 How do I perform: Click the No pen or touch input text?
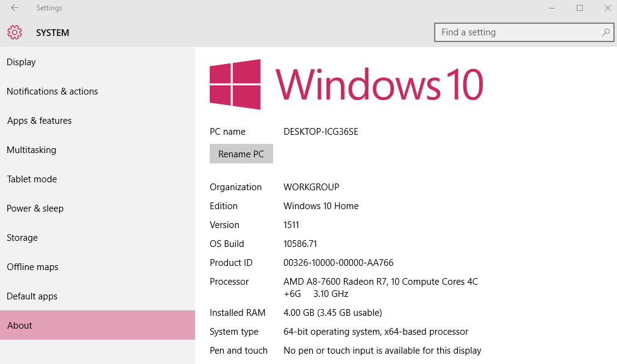click(x=382, y=351)
